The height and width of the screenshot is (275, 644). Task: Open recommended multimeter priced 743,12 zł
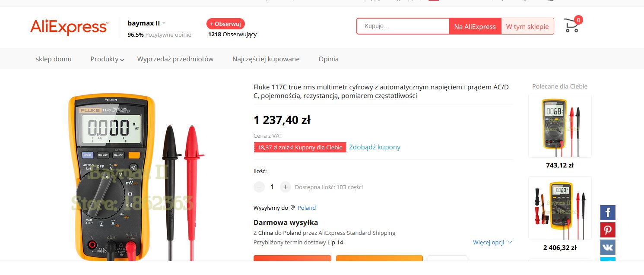click(x=560, y=126)
